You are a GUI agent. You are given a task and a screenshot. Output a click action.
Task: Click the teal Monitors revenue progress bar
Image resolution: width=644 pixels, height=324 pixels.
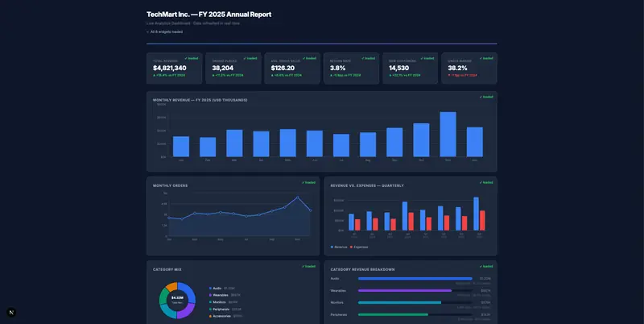399,302
